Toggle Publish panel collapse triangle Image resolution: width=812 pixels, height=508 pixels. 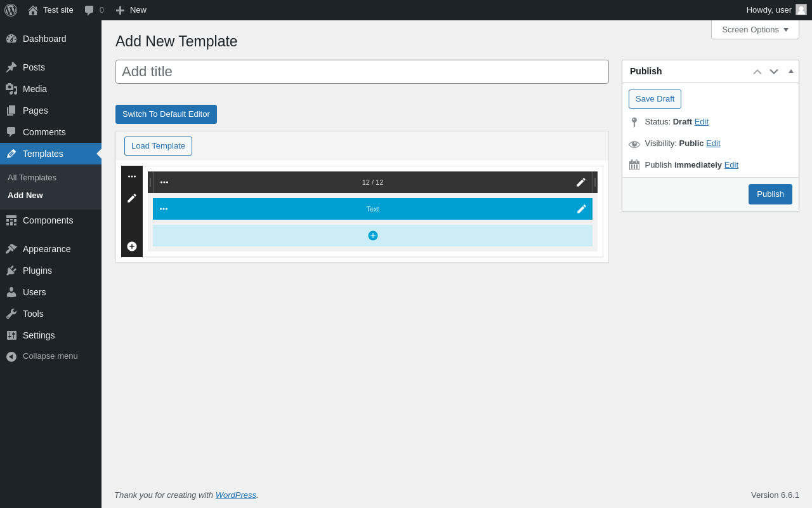791,71
